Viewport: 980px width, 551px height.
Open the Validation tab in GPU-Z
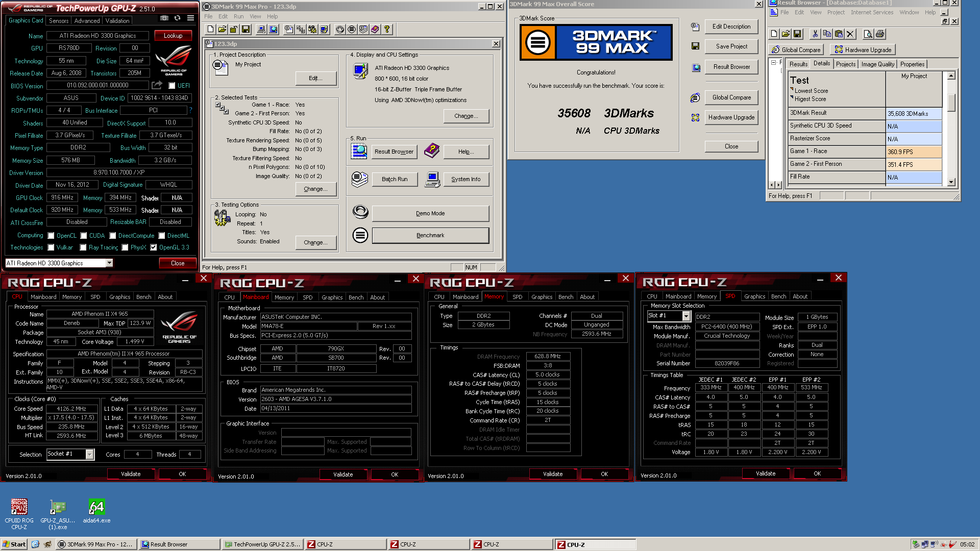coord(117,21)
